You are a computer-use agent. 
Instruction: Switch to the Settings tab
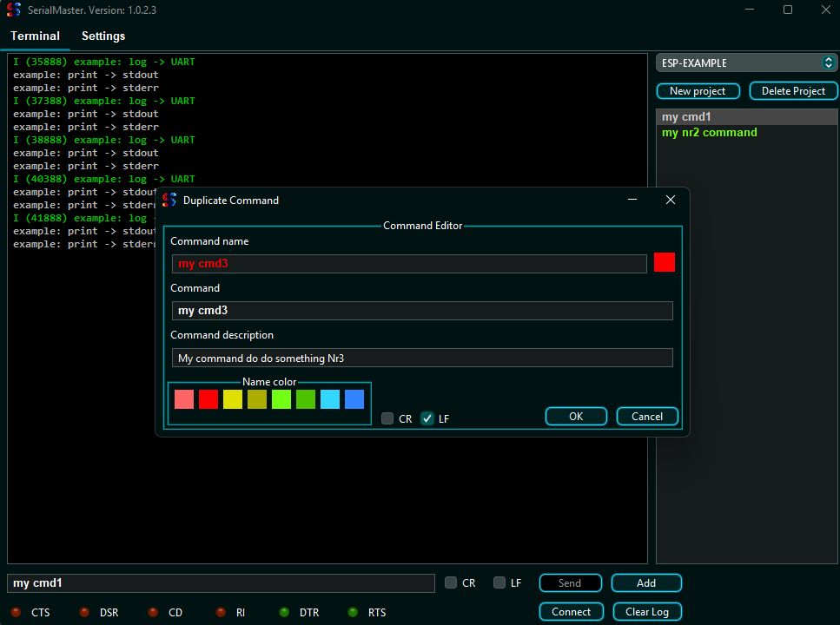[x=103, y=36]
